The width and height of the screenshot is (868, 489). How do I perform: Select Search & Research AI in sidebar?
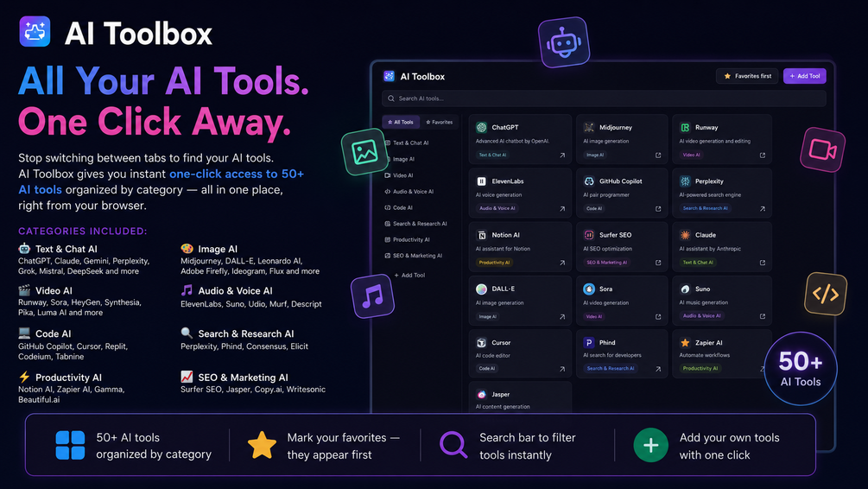coord(415,224)
